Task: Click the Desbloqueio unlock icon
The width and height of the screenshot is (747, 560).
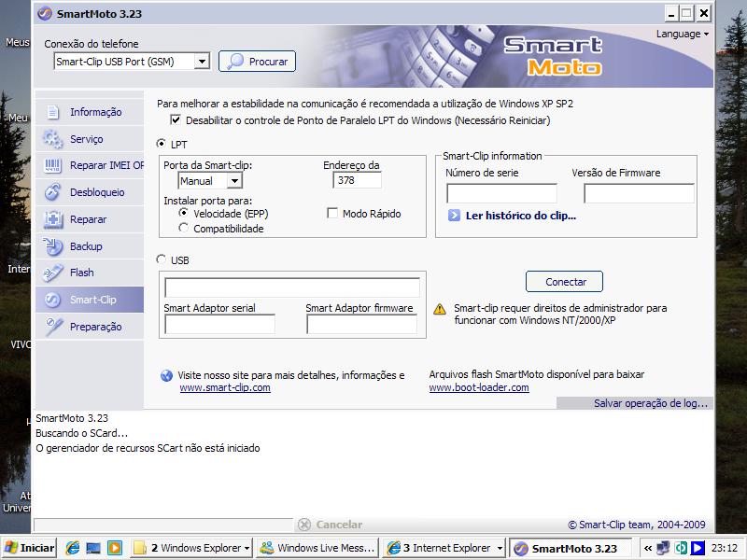Action: 52,192
